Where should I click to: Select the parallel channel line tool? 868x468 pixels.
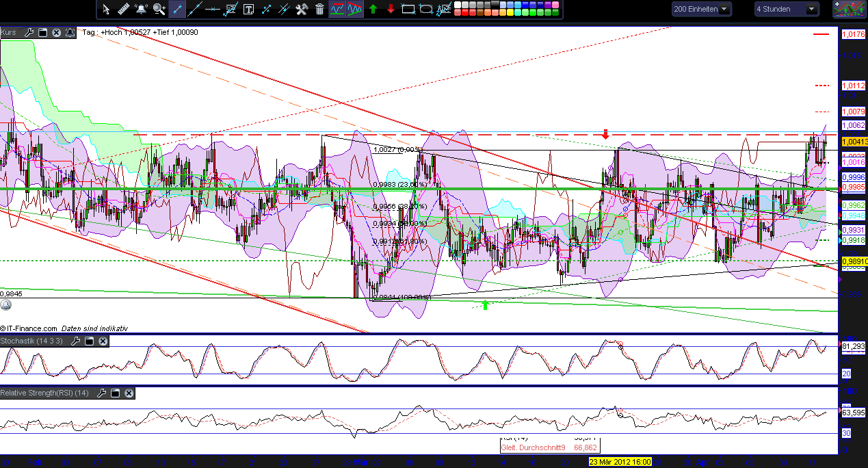click(x=284, y=9)
